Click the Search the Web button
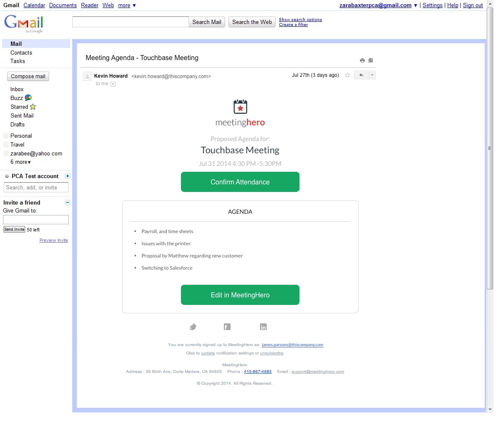The height and width of the screenshot is (441, 504). pyautogui.click(x=252, y=22)
